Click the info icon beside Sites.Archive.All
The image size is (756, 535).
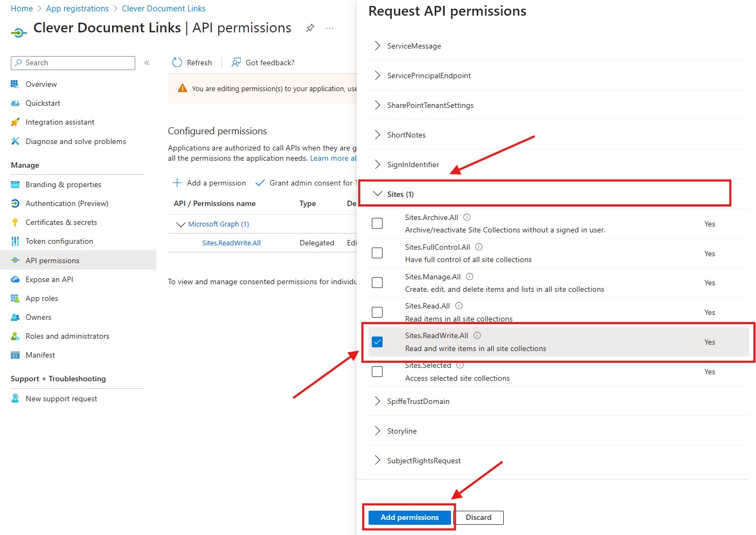pos(467,217)
